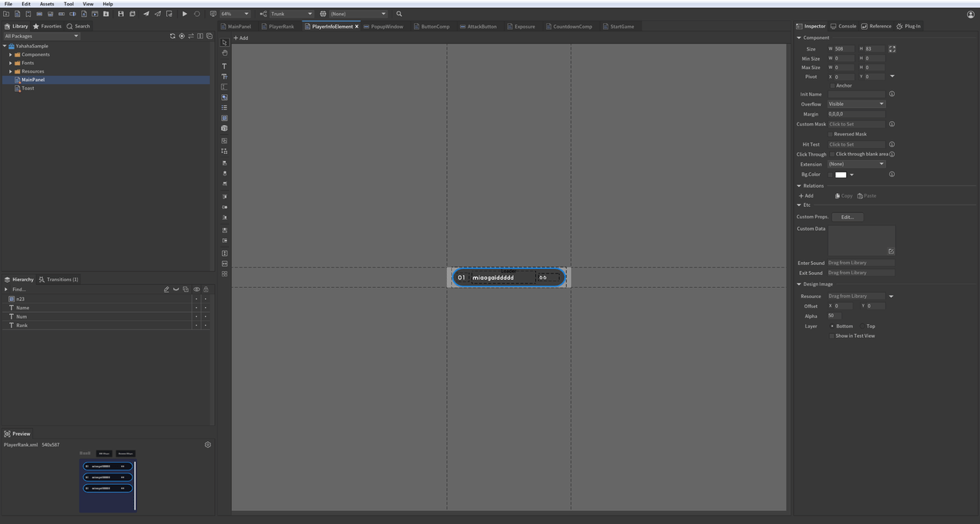The width and height of the screenshot is (980, 524).
Task: Click the full-size icon beside Size fields
Action: pyautogui.click(x=892, y=49)
